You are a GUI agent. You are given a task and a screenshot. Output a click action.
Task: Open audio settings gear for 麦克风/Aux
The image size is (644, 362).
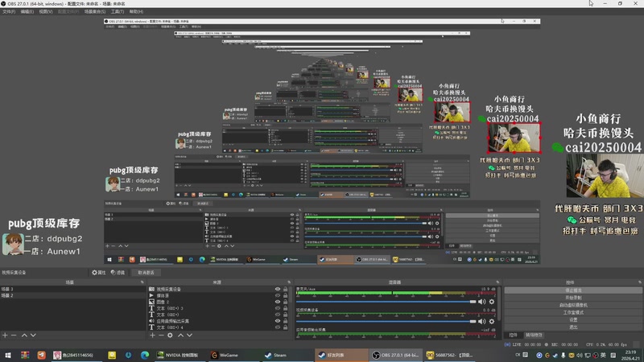point(492,302)
